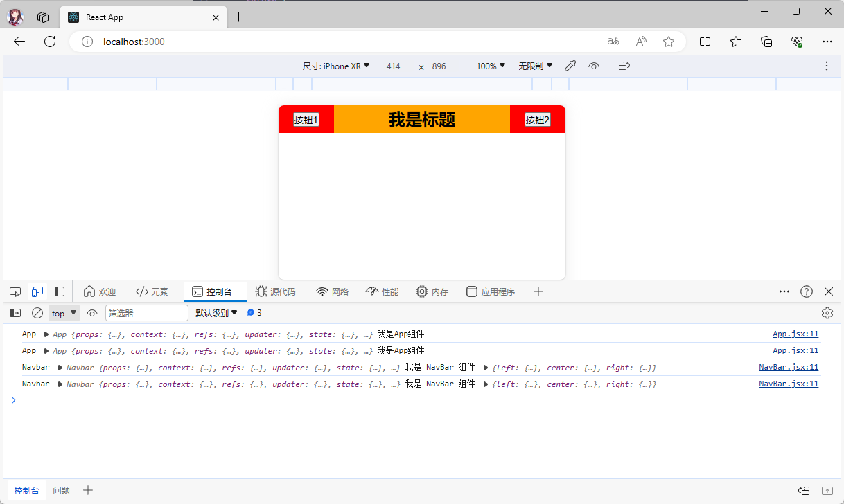Open the 问题 tab in the drawer
Screen dimensions: 844x504
pos(61,490)
